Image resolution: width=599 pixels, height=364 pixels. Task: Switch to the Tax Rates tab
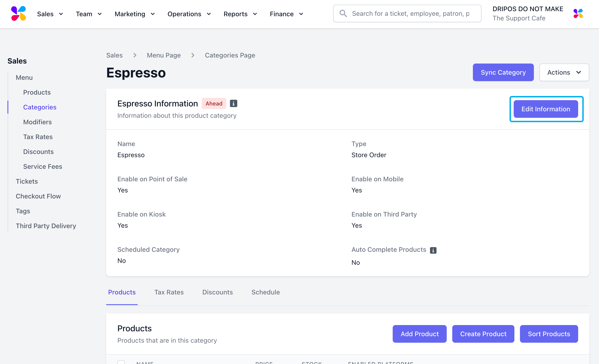coord(169,292)
